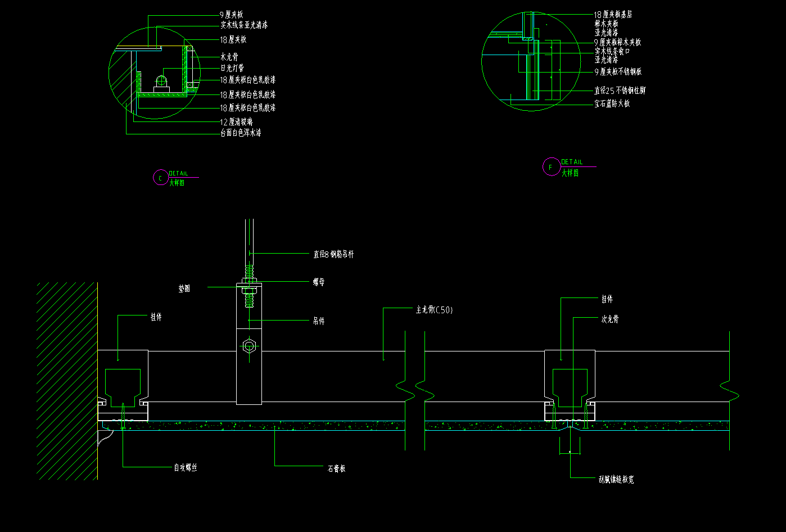Screen dimensions: 786x532
Task: Click the "9厘夹板不锈钢板" label
Action: click(618, 72)
